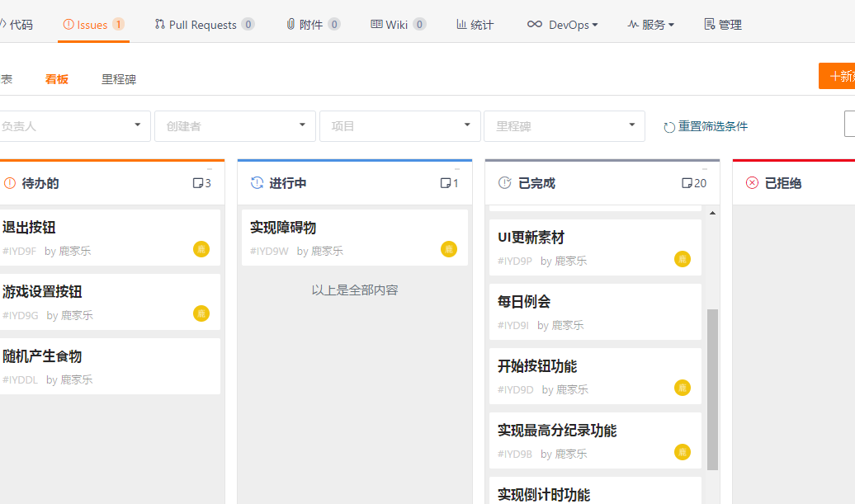Click the 已拒绝 rejected status icon
855x504 pixels.
(x=752, y=183)
